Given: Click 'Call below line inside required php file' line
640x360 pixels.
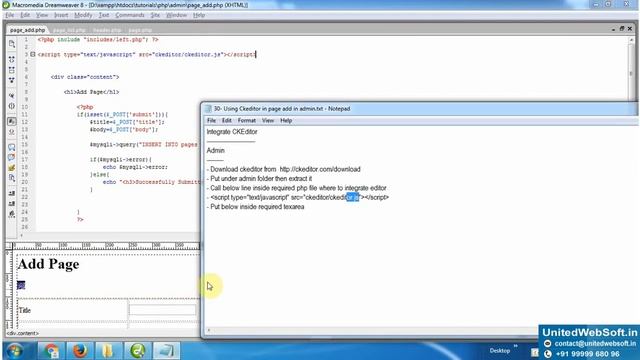Looking at the screenshot, I should coord(296,188).
